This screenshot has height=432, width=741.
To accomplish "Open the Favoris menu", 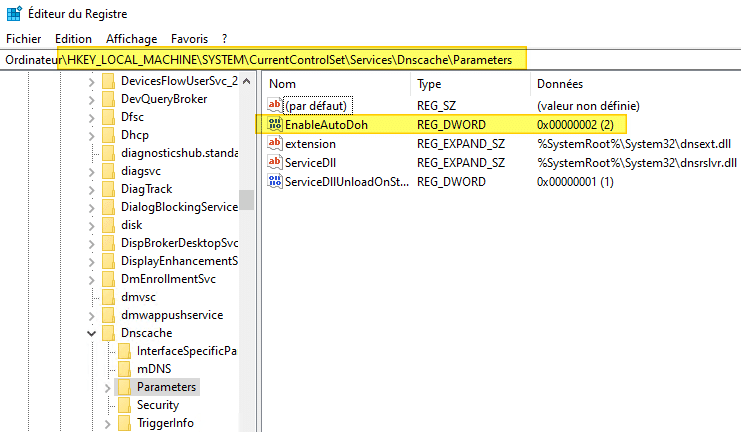I will [189, 39].
